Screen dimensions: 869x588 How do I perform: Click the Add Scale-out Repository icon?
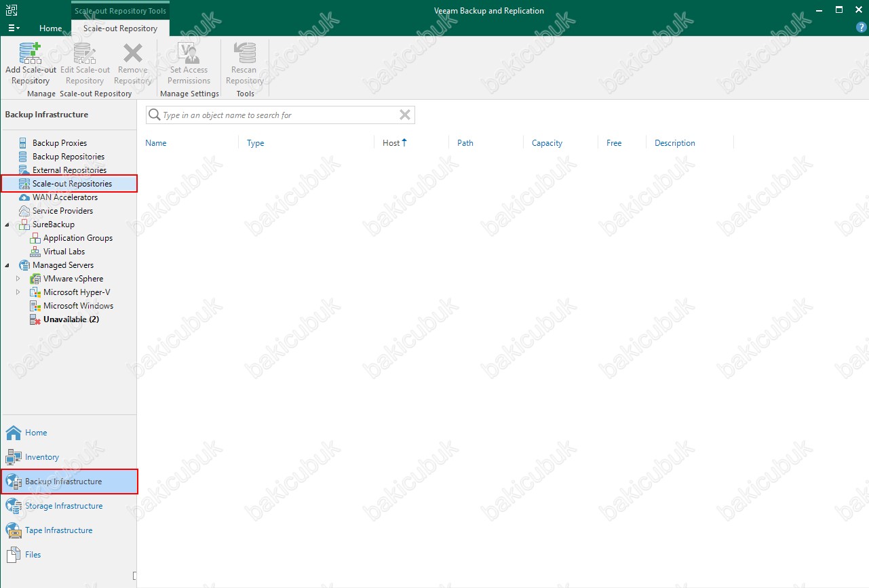(31, 53)
